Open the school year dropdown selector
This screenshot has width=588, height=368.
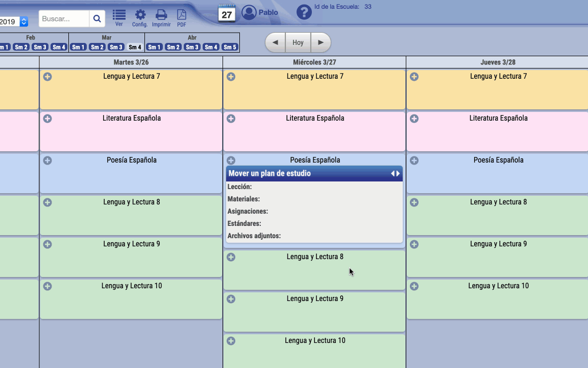click(x=23, y=22)
